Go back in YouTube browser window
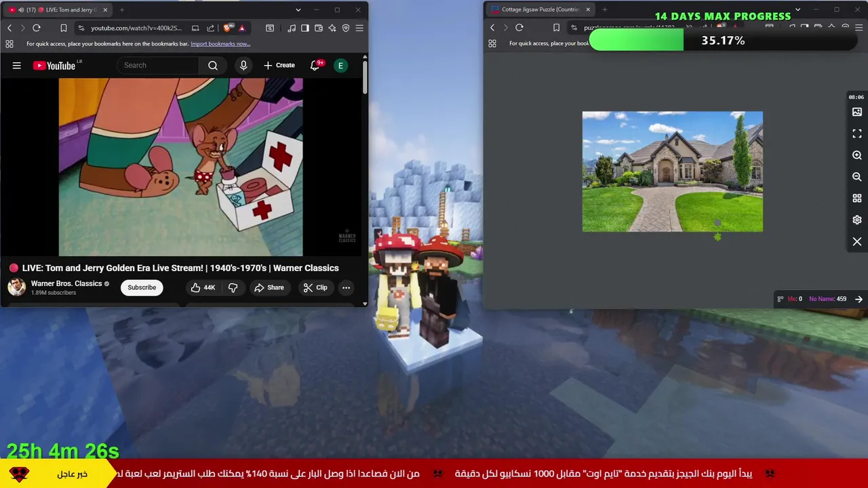868x488 pixels. click(x=9, y=28)
